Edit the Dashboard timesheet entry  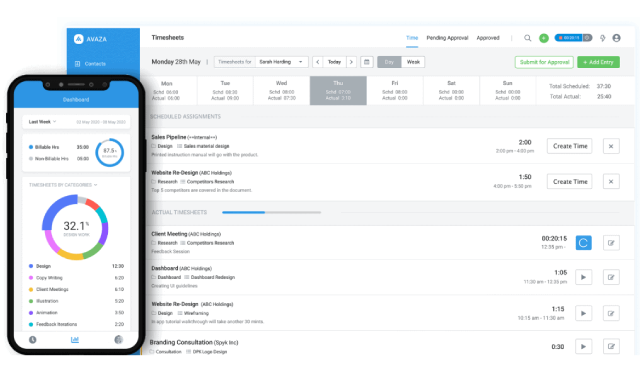tap(611, 277)
